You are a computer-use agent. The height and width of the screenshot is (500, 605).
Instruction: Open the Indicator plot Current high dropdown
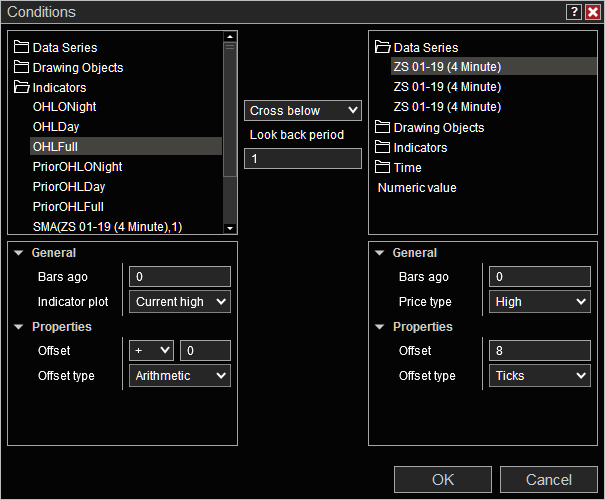coord(180,301)
